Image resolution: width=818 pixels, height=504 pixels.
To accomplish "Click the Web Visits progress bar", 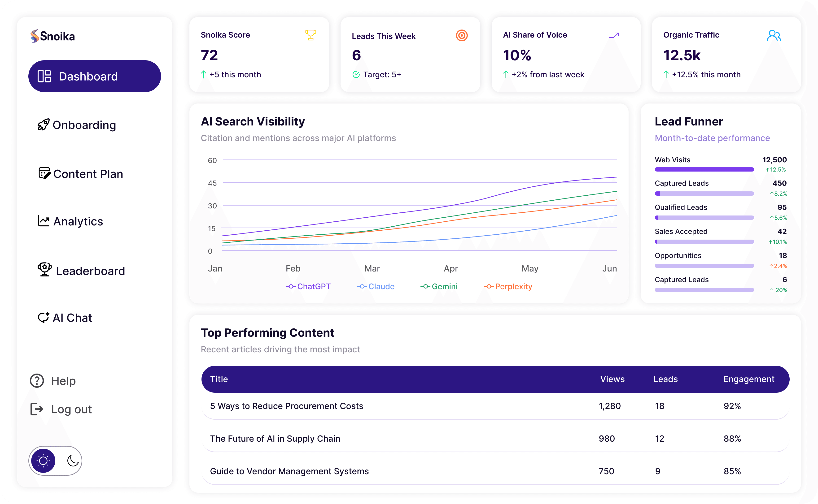I will coord(704,169).
